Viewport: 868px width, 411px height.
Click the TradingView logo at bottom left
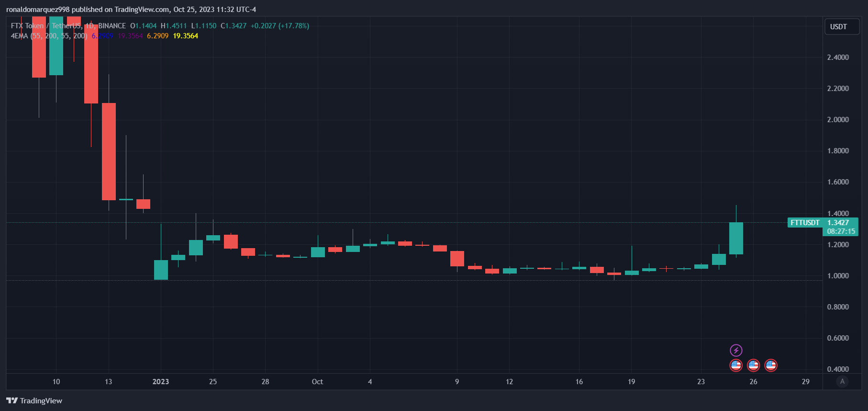click(34, 400)
